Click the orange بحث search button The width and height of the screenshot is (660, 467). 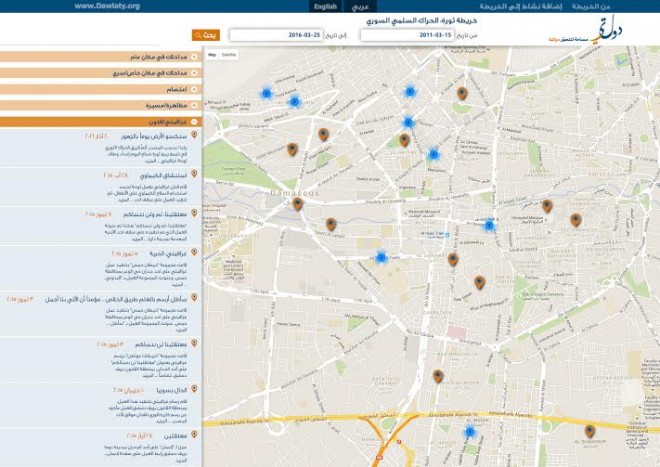click(x=205, y=35)
